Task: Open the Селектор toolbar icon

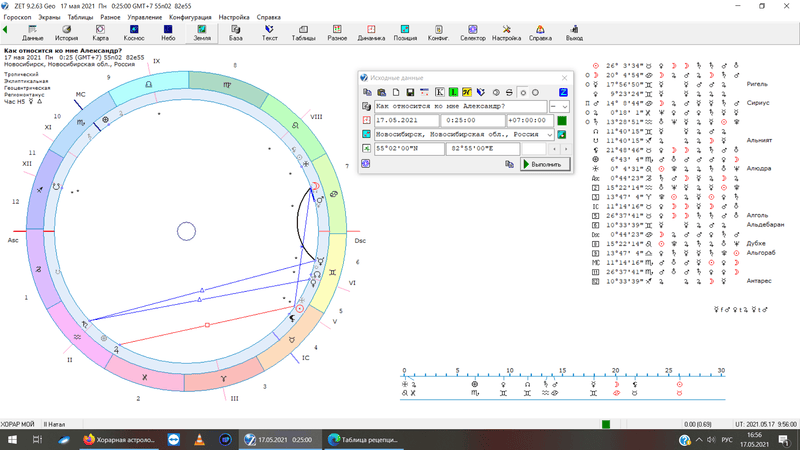Action: (473, 34)
